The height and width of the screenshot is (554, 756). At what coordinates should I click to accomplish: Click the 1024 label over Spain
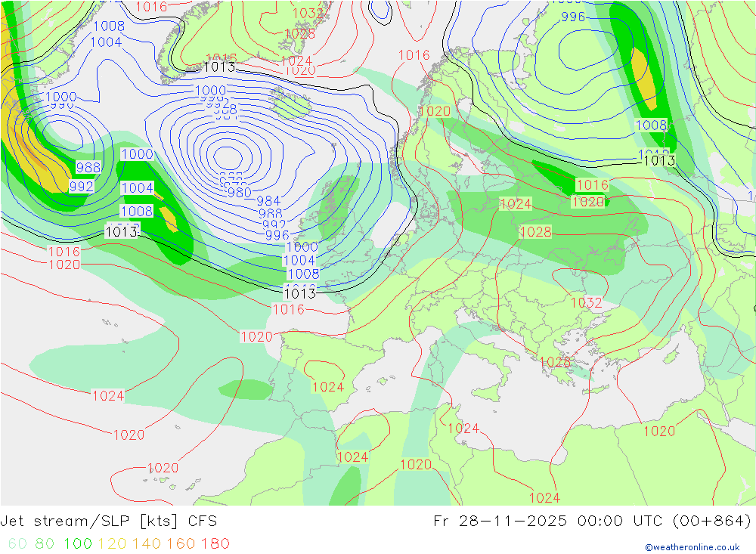tap(328, 387)
